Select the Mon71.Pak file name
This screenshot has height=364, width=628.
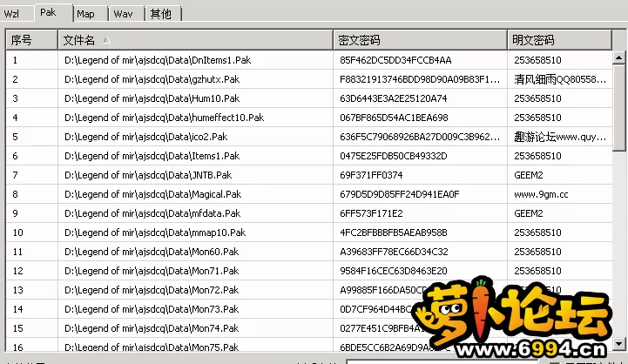[152, 271]
